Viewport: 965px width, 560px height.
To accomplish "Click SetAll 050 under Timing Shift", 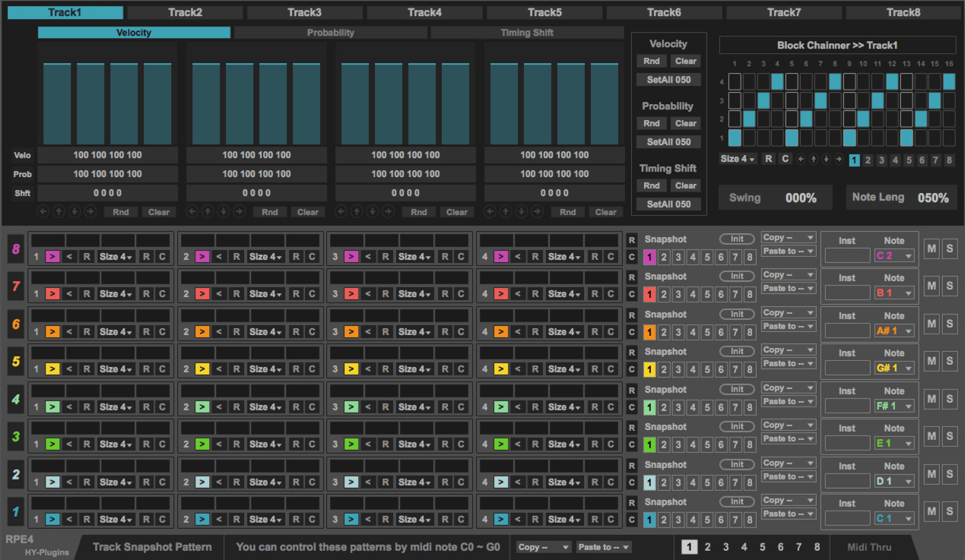I will click(x=668, y=204).
